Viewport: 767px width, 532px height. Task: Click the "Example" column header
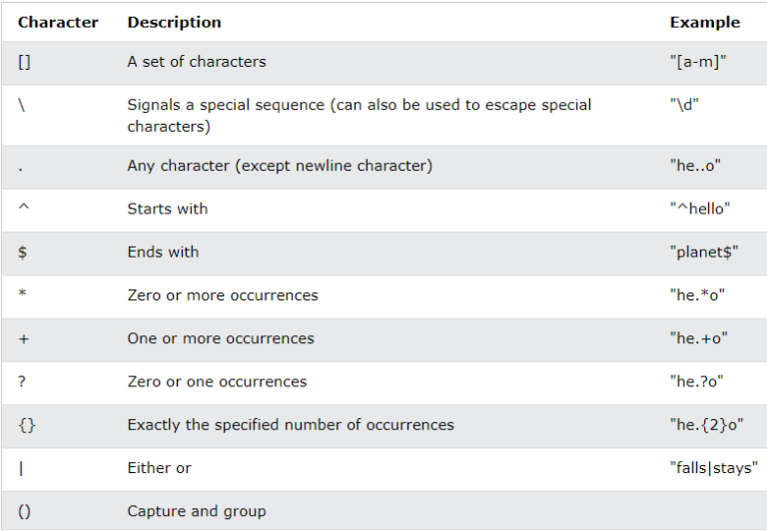point(705,23)
